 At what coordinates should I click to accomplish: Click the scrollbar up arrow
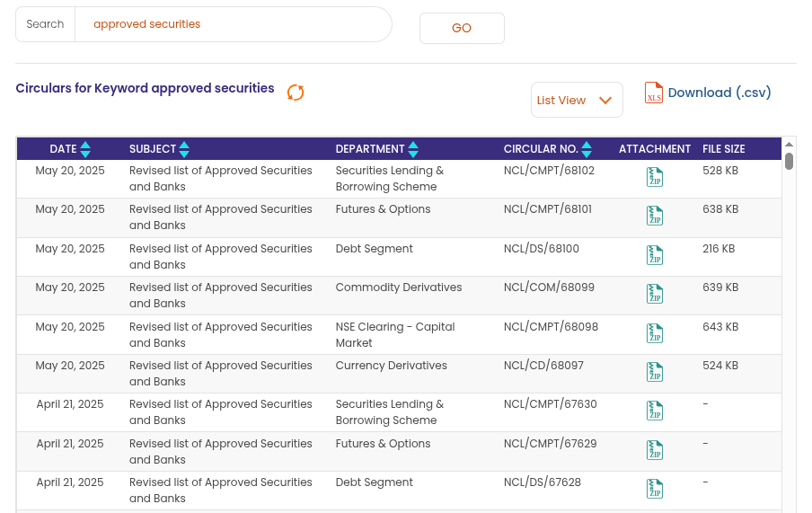[x=789, y=145]
